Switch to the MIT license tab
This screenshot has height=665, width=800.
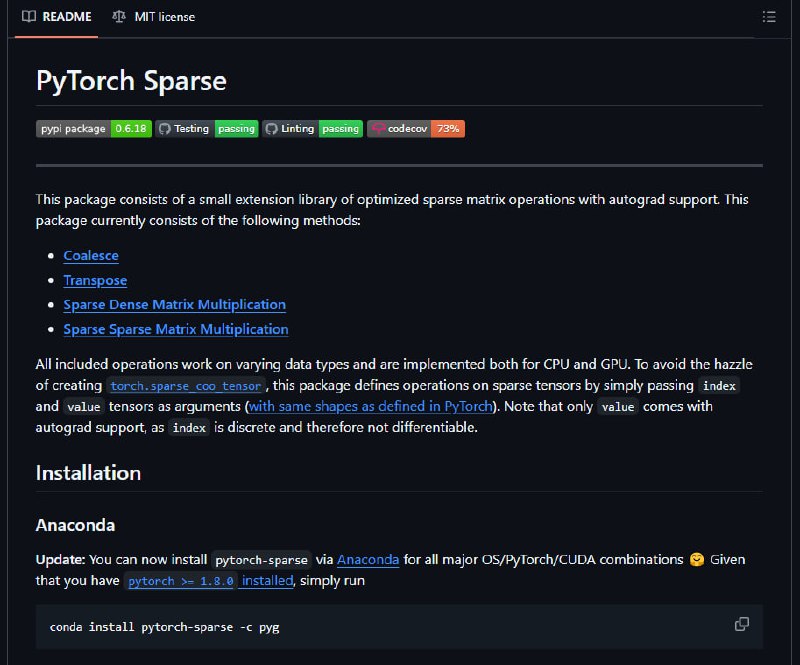154,17
